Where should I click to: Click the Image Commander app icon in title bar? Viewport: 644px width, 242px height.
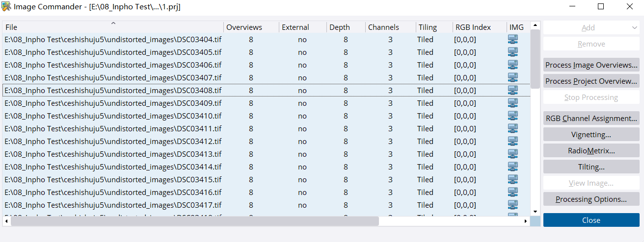click(7, 7)
